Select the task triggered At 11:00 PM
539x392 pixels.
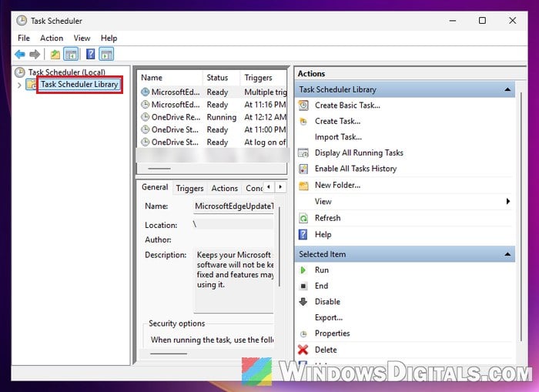pos(213,129)
